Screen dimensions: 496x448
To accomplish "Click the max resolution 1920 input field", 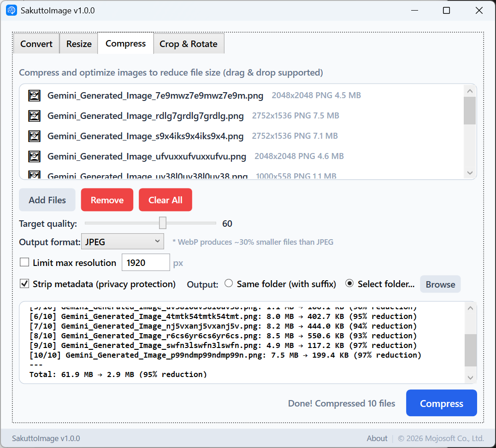I will click(146, 263).
